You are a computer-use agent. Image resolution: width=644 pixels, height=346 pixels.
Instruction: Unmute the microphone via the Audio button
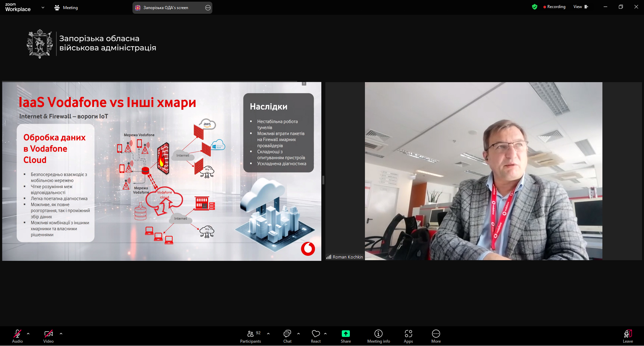coord(17,336)
